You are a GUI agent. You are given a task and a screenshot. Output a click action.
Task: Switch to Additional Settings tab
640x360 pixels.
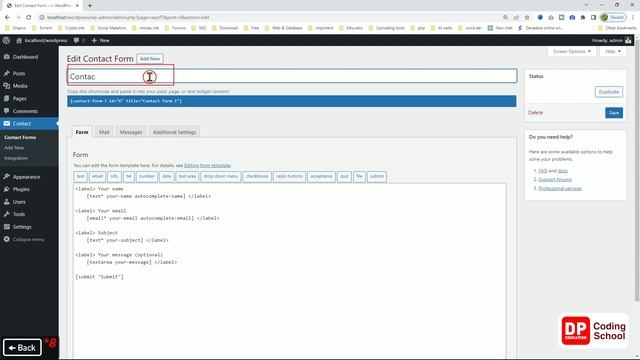pyautogui.click(x=174, y=132)
